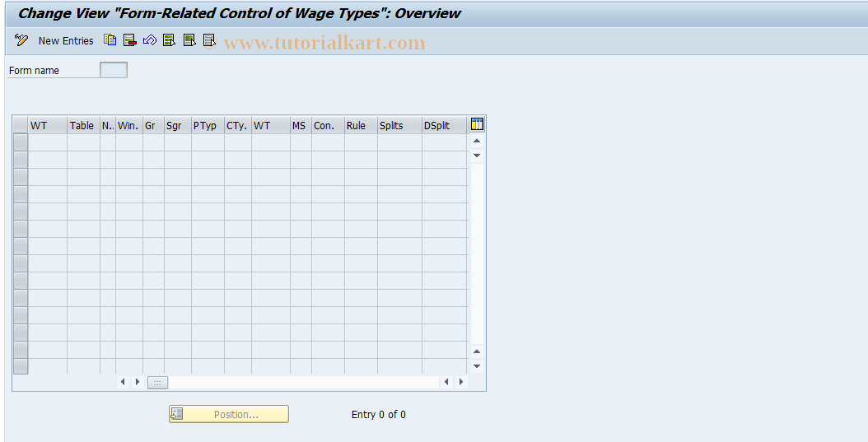
Task: Click the Copy As icon
Action: pos(110,40)
